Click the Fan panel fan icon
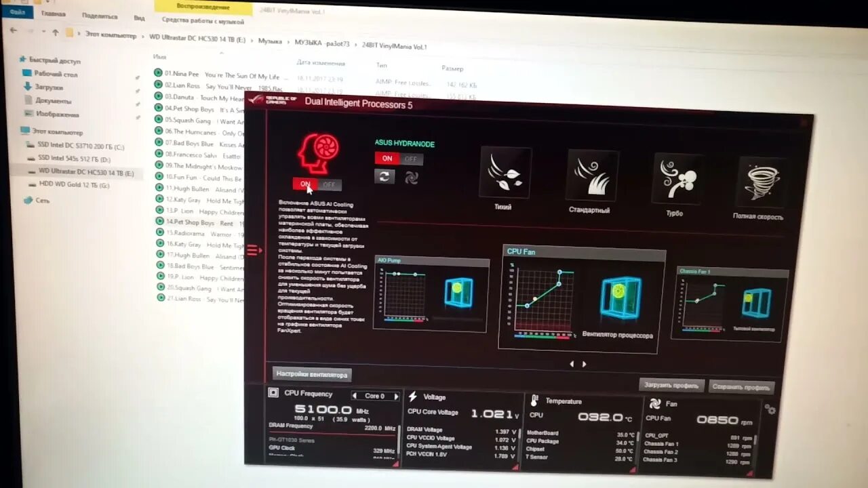This screenshot has height=488, width=868. point(655,404)
